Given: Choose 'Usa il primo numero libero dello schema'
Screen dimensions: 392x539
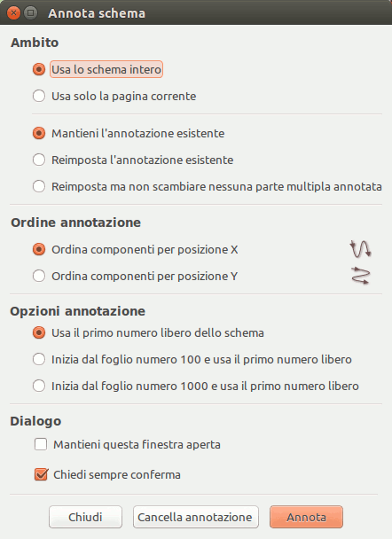Looking at the screenshot, I should click(x=39, y=332).
